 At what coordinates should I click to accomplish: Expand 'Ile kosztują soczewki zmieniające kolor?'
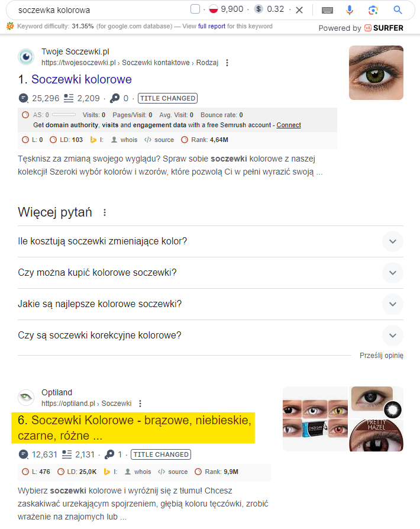[x=211, y=241]
